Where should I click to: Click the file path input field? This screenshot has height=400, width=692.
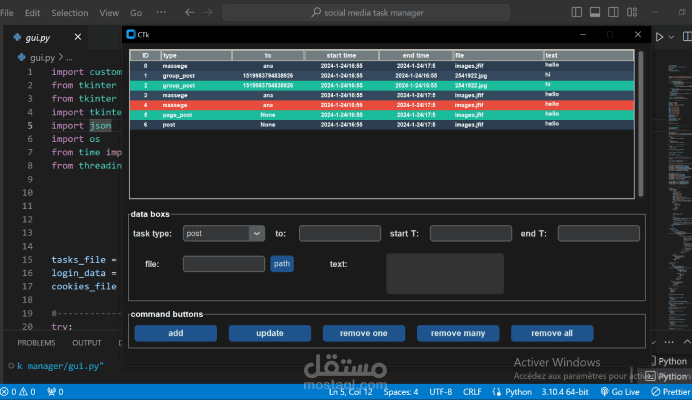(x=224, y=264)
